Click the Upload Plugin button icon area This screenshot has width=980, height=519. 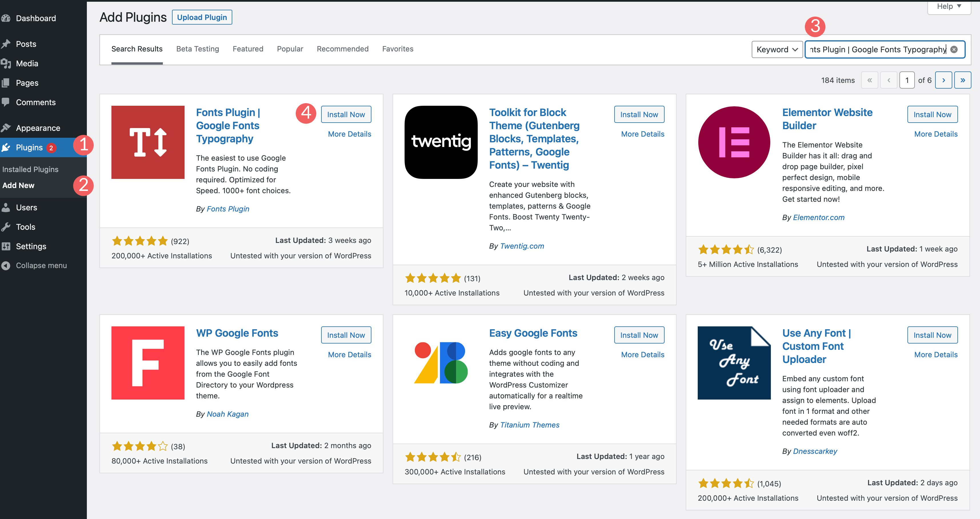point(202,17)
